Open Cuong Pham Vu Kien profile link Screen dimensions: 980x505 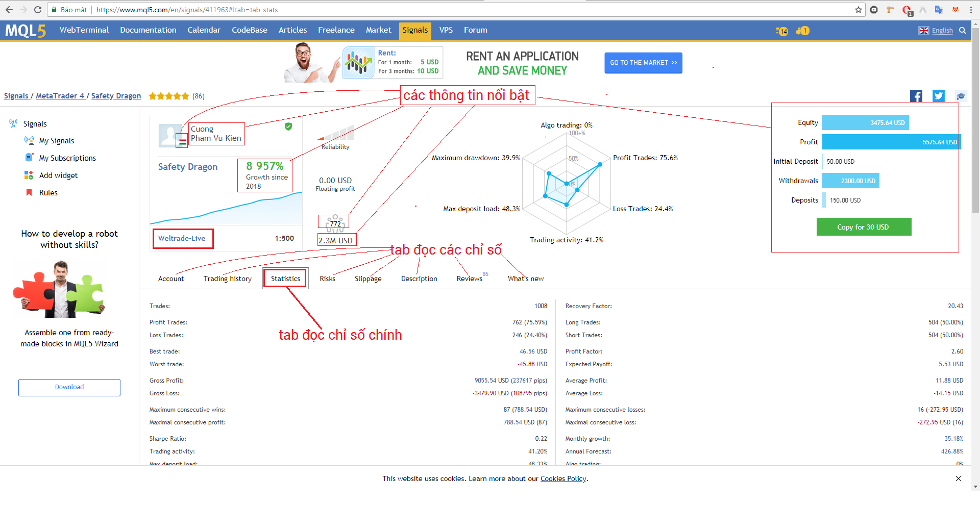tap(216, 134)
